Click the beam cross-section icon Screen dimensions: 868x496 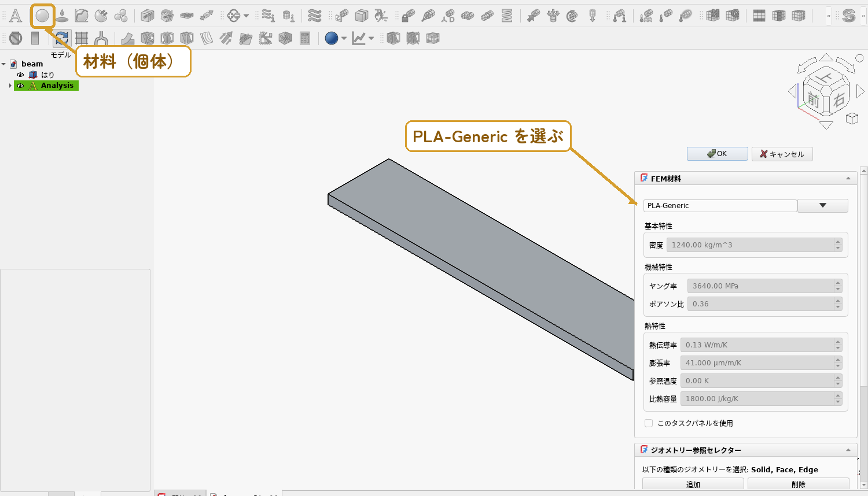148,16
